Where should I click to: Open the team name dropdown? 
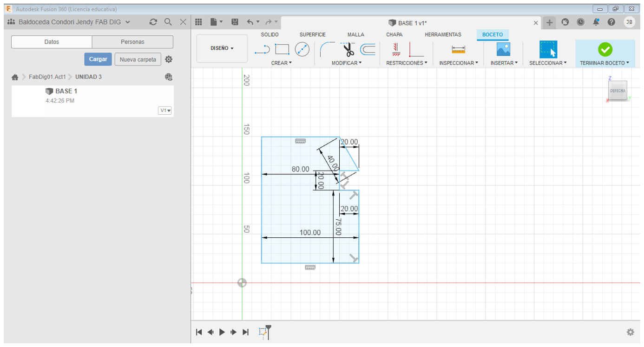[74, 22]
